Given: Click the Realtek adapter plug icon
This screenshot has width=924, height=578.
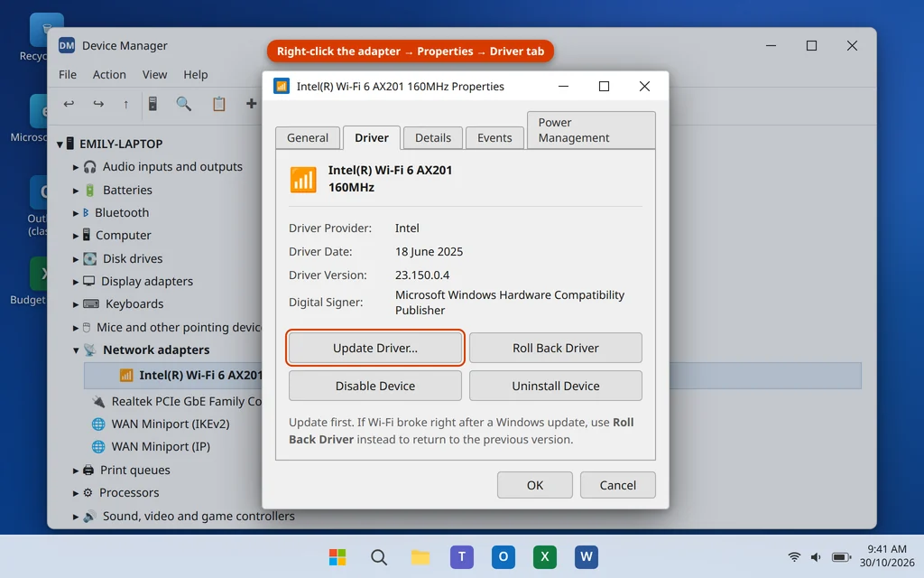Looking at the screenshot, I should pyautogui.click(x=98, y=402).
